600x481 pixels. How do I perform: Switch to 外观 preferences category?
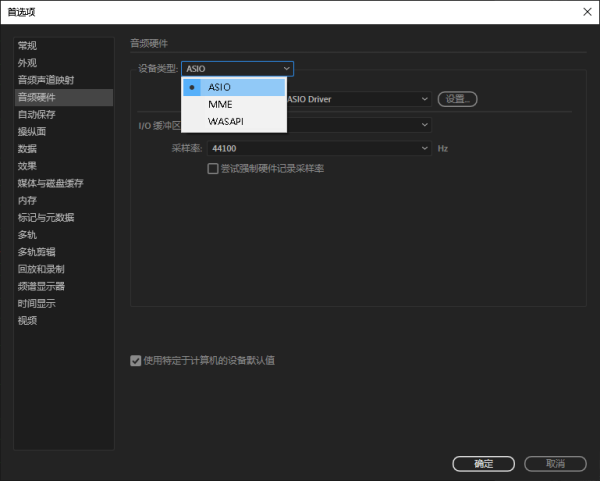pos(28,63)
